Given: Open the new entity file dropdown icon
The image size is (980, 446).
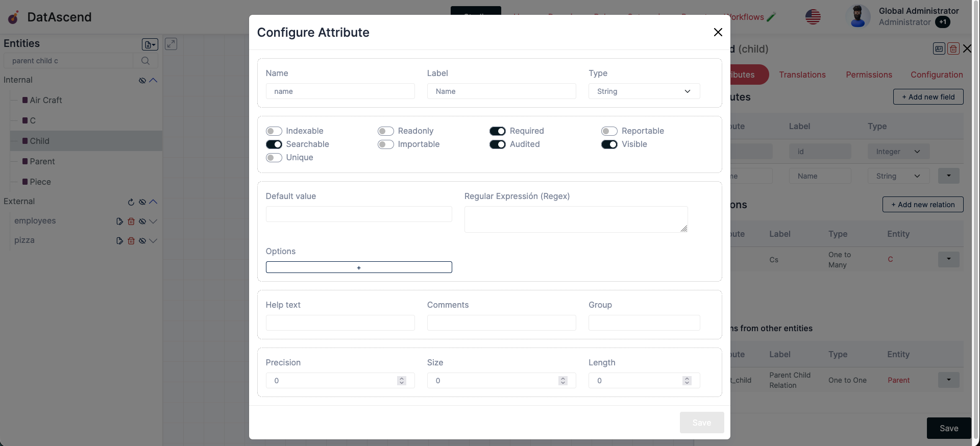Looking at the screenshot, I should point(150,44).
